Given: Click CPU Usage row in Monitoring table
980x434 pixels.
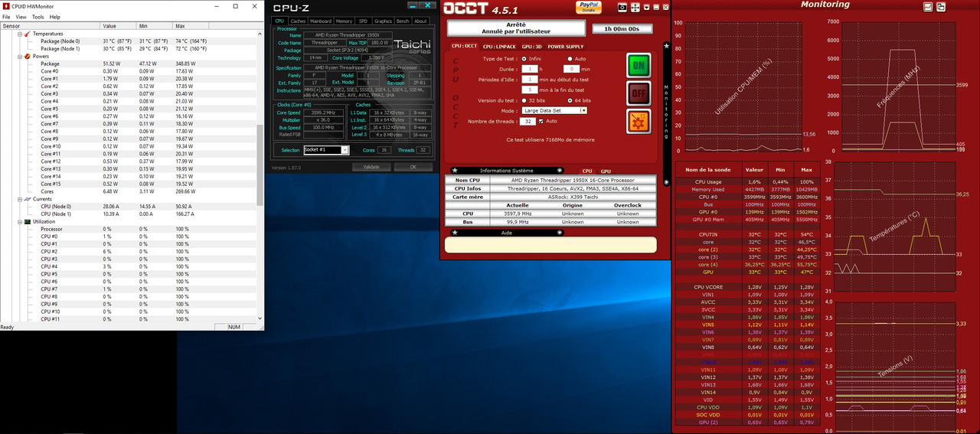Looking at the screenshot, I should point(746,181).
